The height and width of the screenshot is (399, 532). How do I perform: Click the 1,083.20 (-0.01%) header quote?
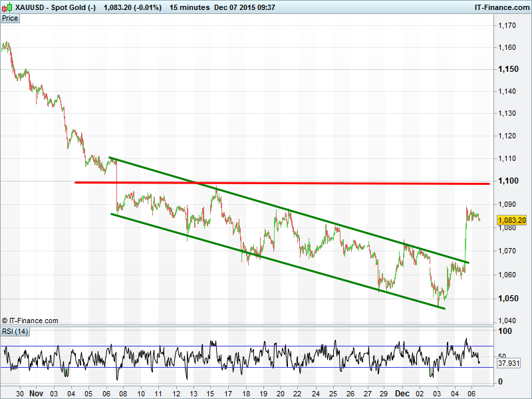(133, 6)
